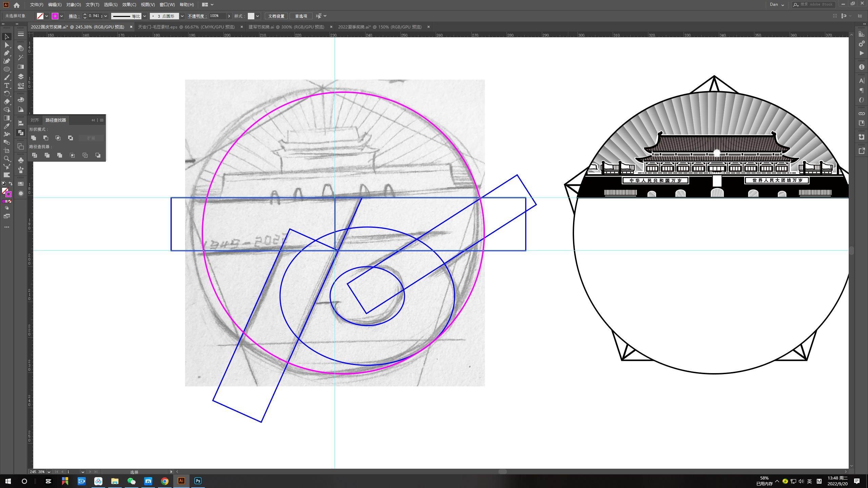Open the Layers panel icon
Screen dimensions: 868x488
(x=21, y=76)
